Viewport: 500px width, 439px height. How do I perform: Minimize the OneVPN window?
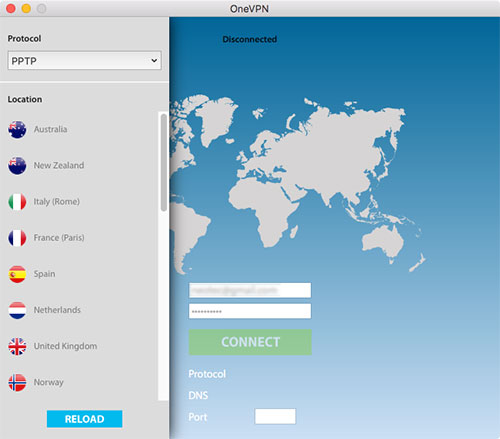(x=26, y=8)
